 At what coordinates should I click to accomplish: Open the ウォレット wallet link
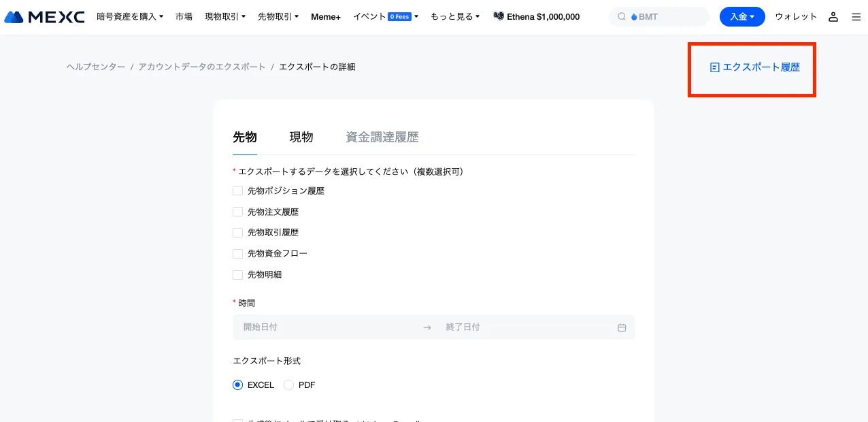(x=796, y=17)
